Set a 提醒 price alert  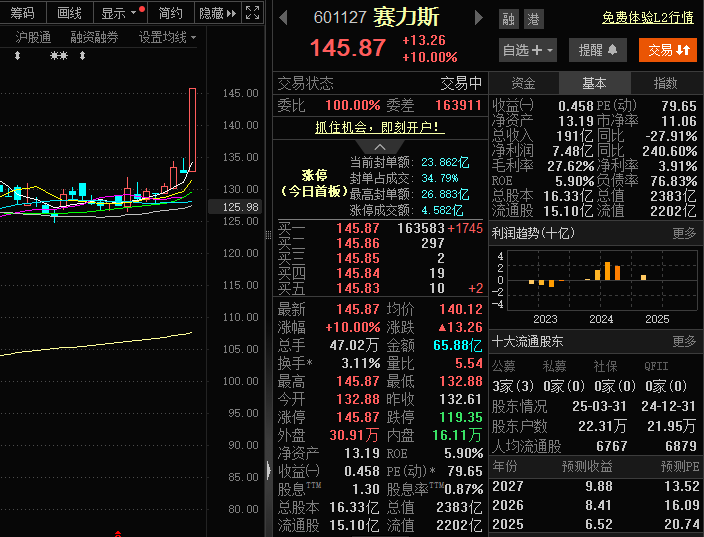(598, 50)
